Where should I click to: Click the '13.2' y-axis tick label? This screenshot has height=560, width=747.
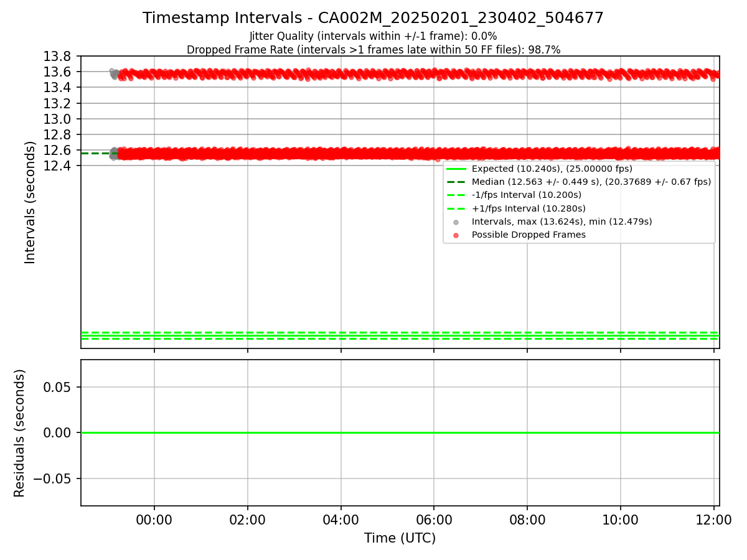(x=57, y=103)
